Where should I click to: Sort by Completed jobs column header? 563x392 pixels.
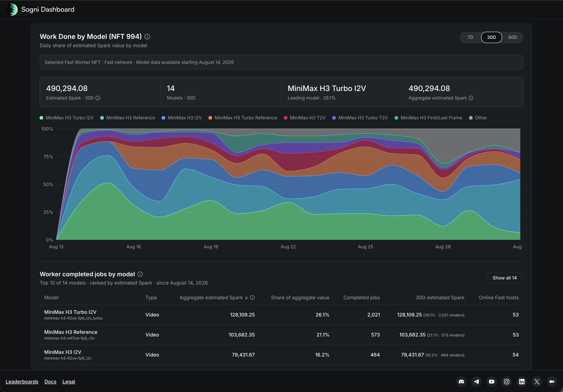[361, 298]
